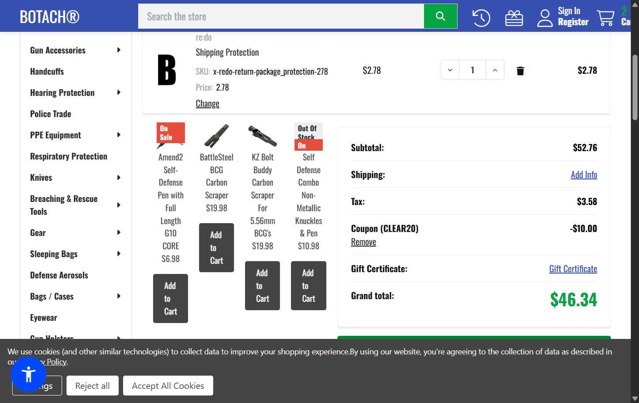This screenshot has width=639, height=403.
Task: Click the Sign In link
Action: pyautogui.click(x=569, y=11)
